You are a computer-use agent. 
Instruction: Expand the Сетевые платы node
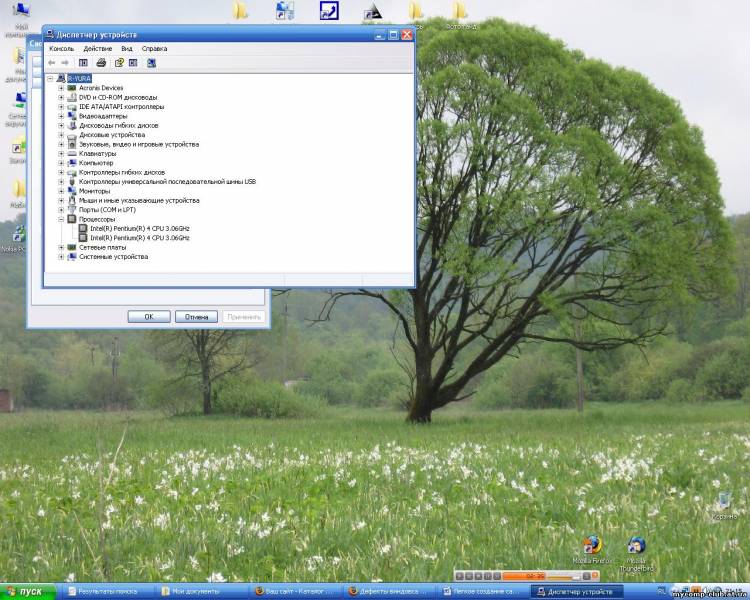click(x=61, y=247)
